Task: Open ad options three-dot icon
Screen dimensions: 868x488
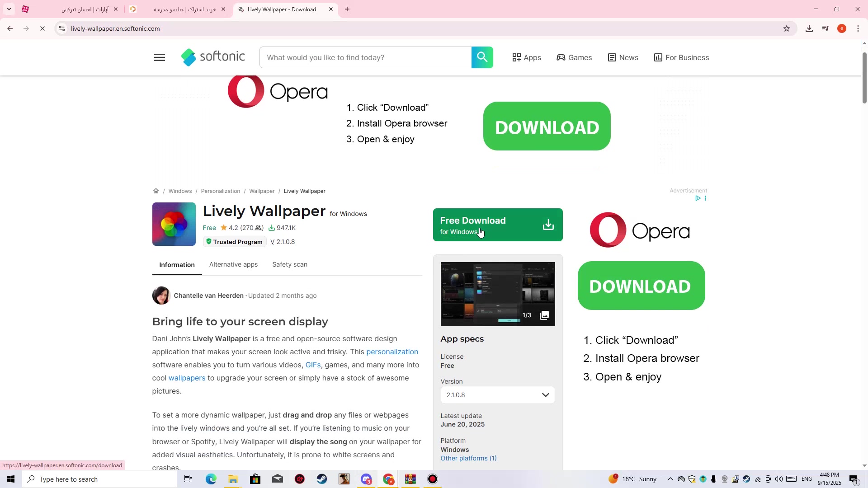Action: tap(705, 198)
